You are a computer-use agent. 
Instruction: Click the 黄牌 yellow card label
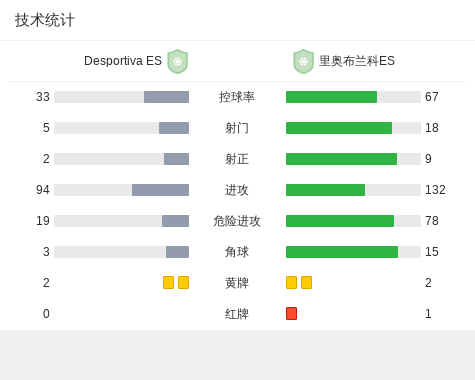[237, 283]
